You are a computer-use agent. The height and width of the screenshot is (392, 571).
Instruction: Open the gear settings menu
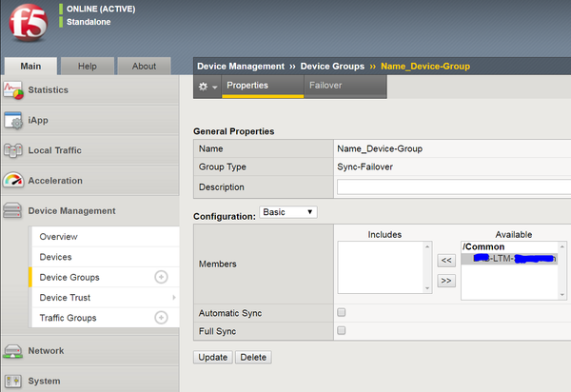[x=204, y=87]
